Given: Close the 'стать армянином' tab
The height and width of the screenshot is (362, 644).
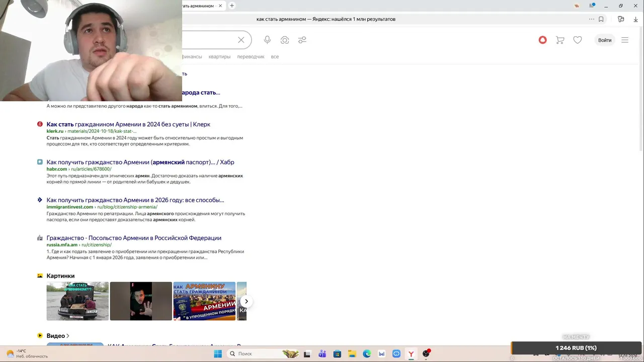Looking at the screenshot, I should pos(220,6).
